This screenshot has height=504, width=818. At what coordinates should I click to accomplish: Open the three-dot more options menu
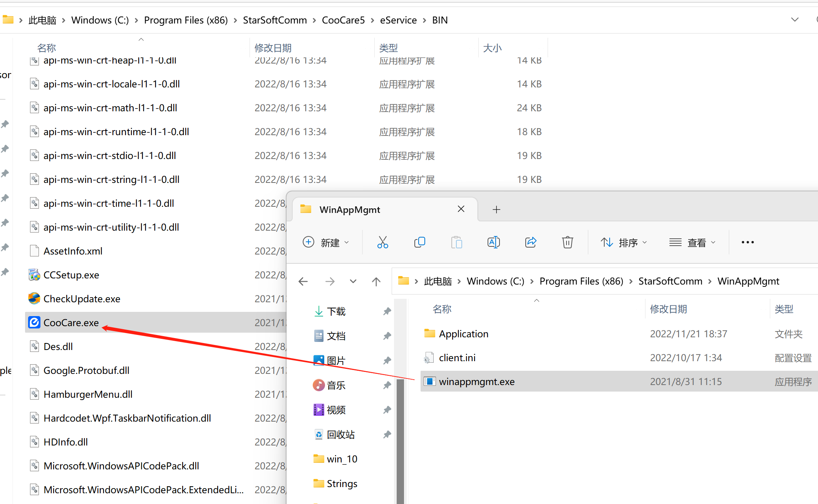(748, 242)
